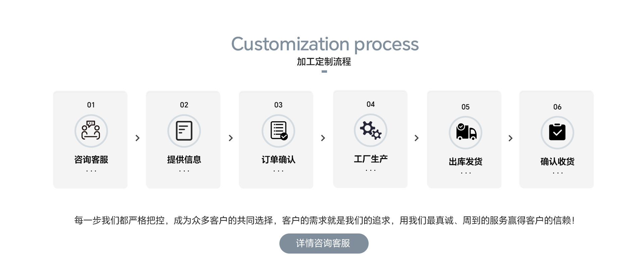Click the chevron arrow after step 02
Image resolution: width=644 pixels, height=274 pixels.
230,138
